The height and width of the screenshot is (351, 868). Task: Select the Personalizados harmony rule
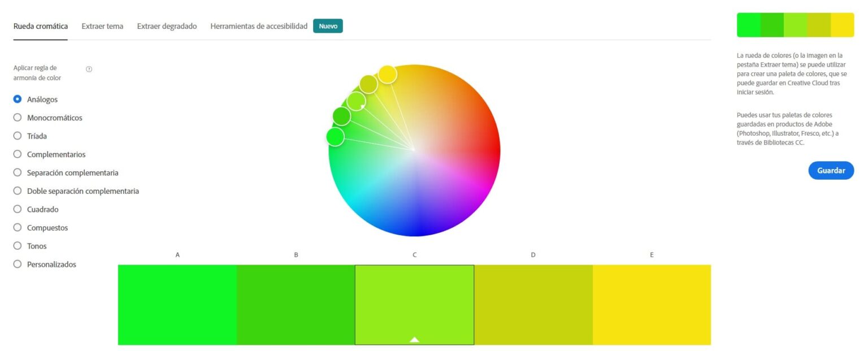[18, 264]
